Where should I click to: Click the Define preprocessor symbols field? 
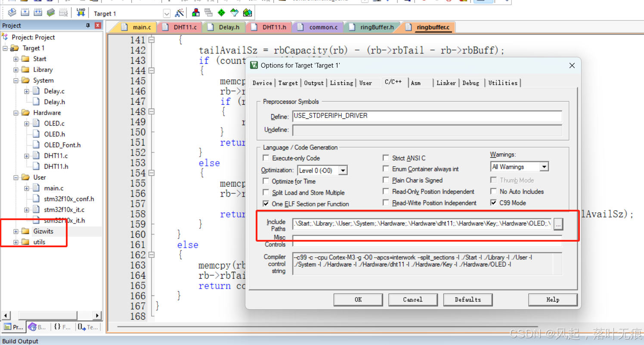point(426,115)
